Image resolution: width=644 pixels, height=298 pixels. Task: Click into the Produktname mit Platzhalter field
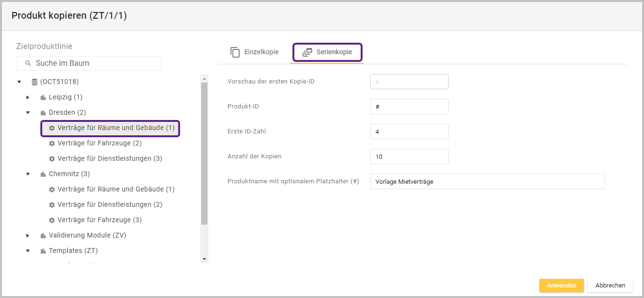[487, 181]
